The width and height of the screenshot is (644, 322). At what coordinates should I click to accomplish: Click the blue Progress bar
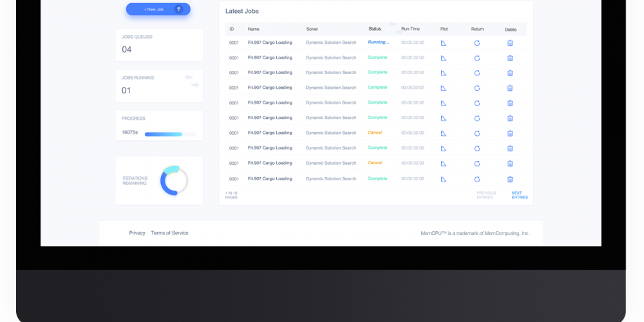click(164, 134)
